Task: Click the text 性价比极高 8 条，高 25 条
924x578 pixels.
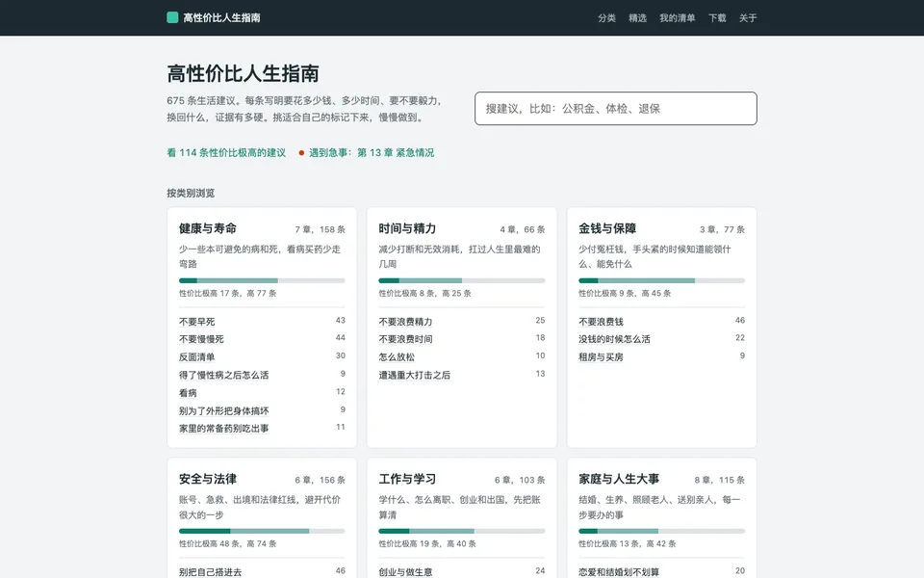Action: point(424,293)
